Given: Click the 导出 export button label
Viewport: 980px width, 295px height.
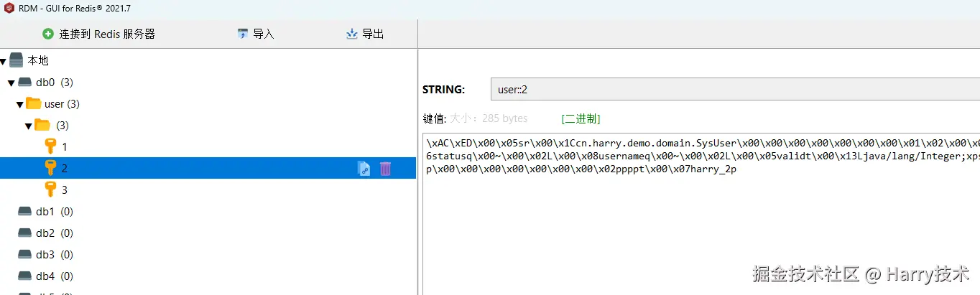Looking at the screenshot, I should 372,34.
